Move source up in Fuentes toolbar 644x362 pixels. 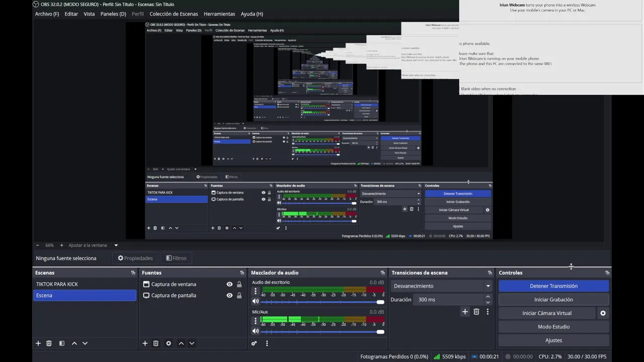coord(181,343)
